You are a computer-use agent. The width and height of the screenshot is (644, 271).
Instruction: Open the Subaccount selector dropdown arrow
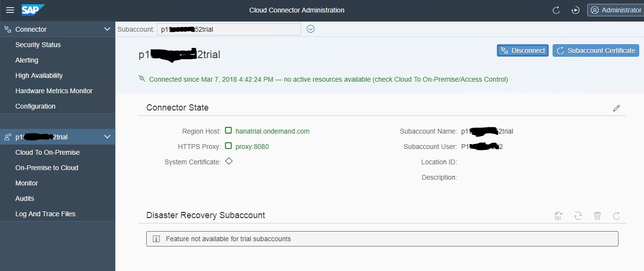point(311,29)
